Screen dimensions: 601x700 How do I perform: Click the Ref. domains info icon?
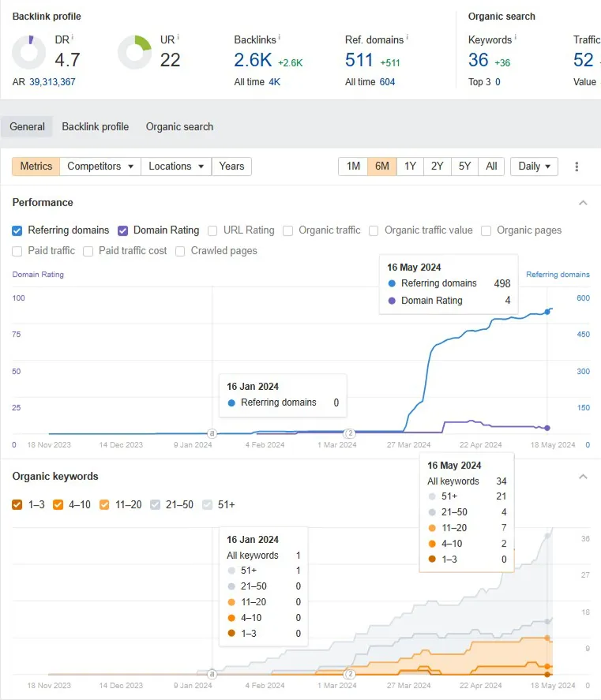pyautogui.click(x=407, y=38)
